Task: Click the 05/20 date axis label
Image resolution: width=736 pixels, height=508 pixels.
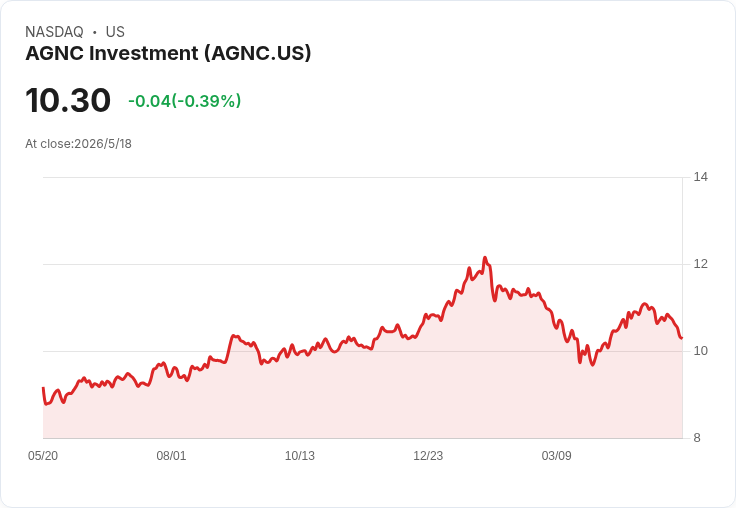Action: coord(43,456)
